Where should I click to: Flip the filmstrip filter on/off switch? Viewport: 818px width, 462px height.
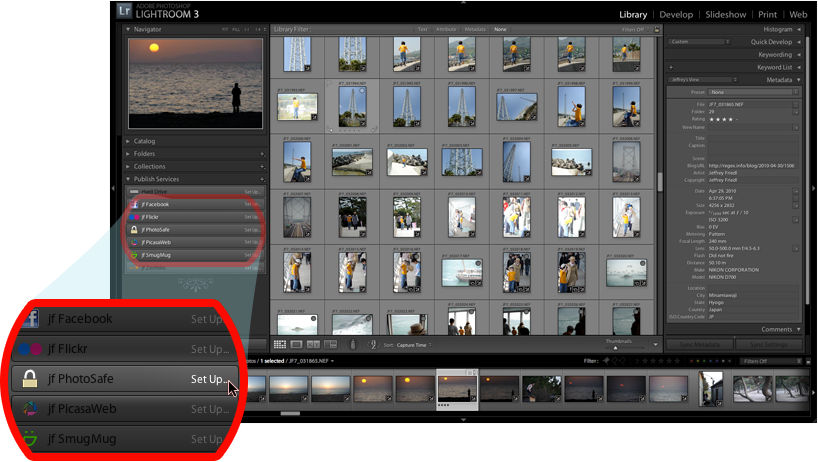808,361
